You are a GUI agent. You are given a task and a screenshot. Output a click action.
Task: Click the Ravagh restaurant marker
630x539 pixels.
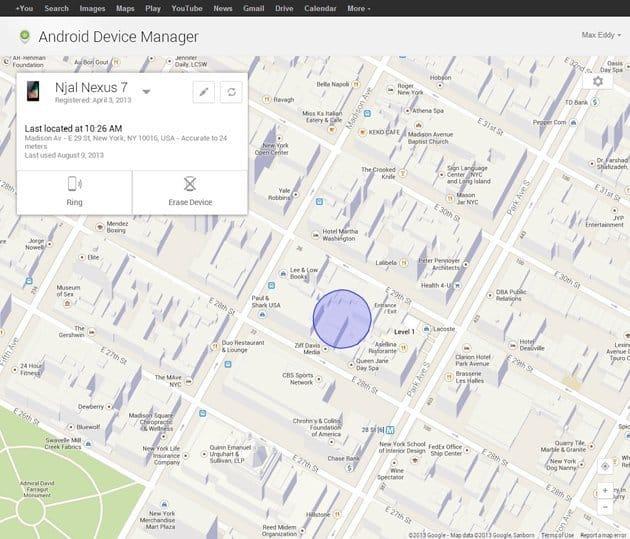266,99
